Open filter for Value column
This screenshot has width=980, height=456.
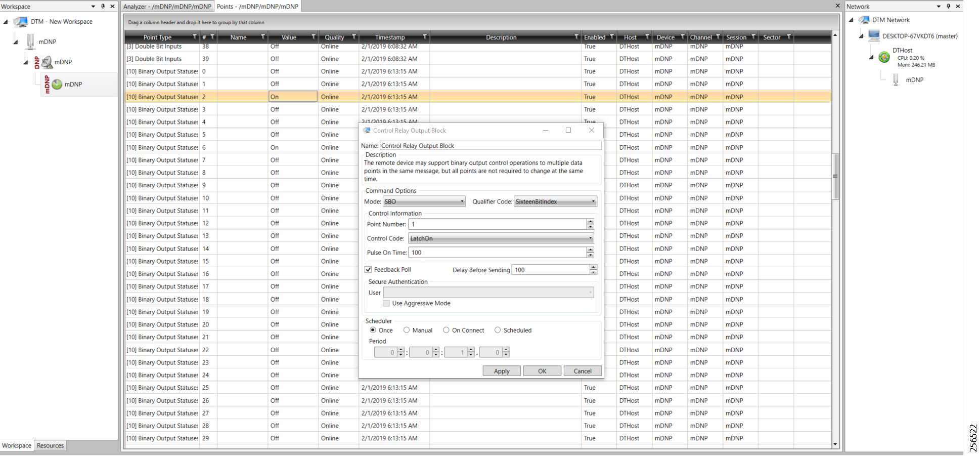pos(314,37)
